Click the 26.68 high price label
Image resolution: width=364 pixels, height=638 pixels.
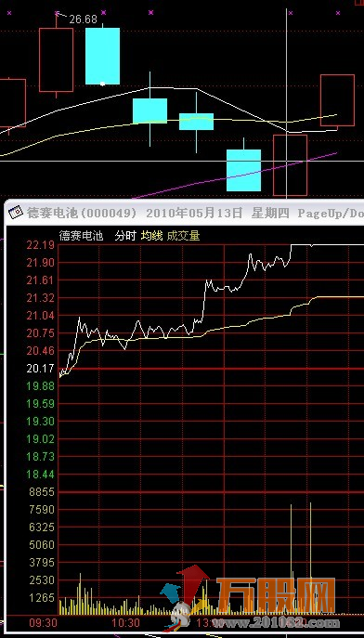(83, 20)
